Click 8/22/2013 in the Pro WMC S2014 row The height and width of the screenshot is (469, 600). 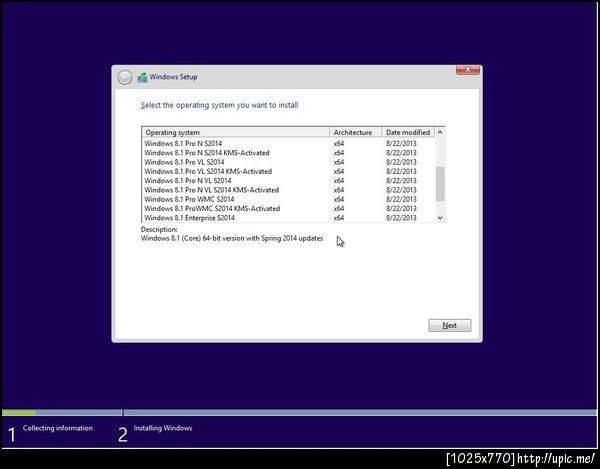coord(401,199)
